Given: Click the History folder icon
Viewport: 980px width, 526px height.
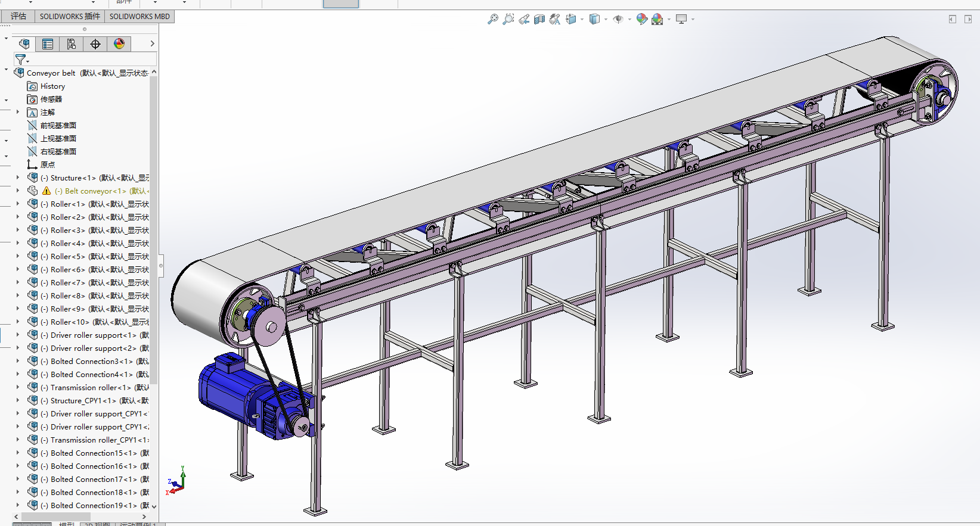Looking at the screenshot, I should point(32,86).
